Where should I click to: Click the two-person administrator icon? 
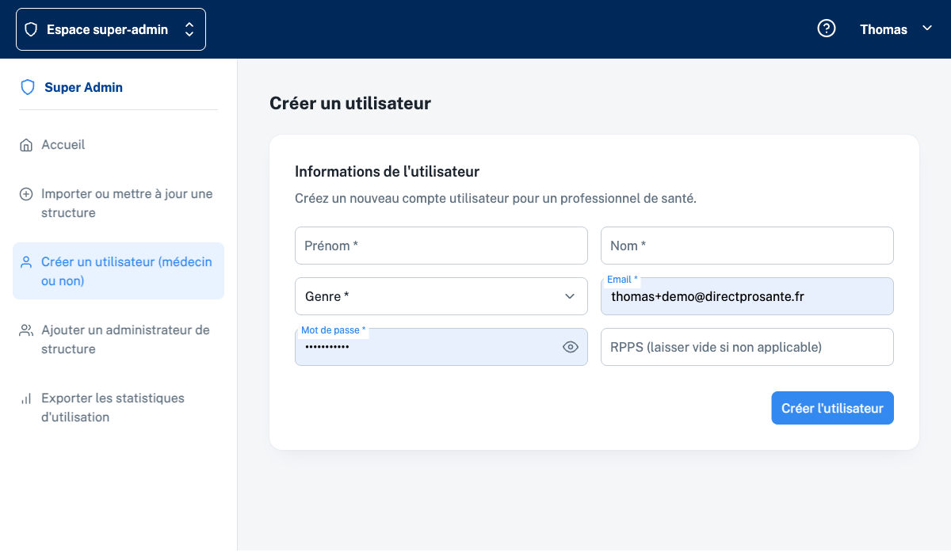(26, 330)
